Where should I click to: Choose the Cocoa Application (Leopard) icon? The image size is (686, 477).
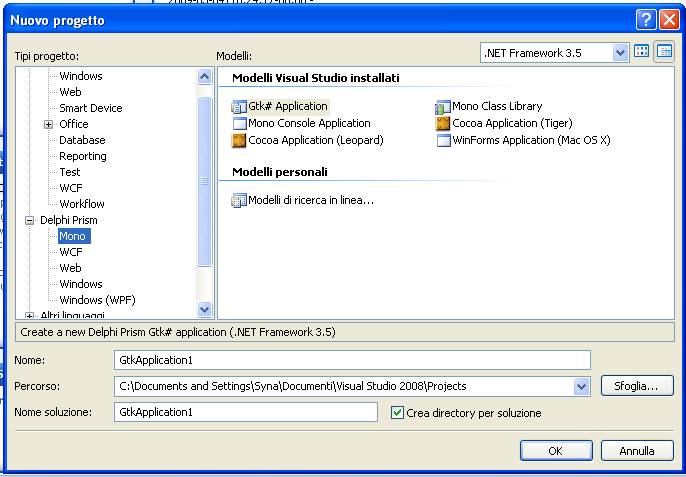click(239, 140)
